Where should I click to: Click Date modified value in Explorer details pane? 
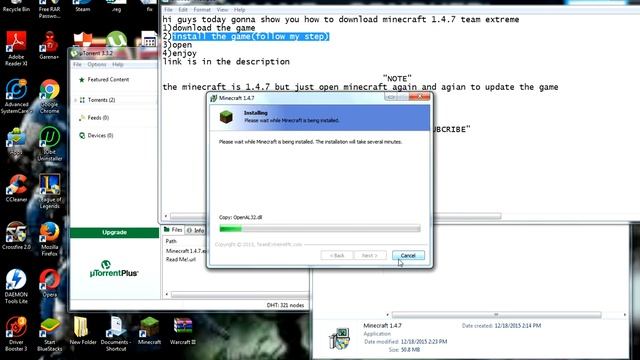click(x=424, y=342)
